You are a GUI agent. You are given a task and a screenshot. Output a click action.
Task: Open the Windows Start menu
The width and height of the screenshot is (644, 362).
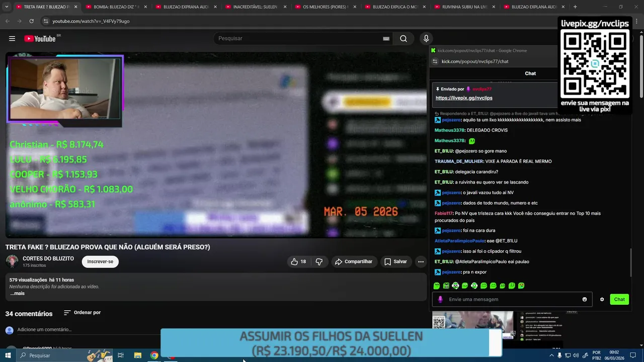[8, 355]
